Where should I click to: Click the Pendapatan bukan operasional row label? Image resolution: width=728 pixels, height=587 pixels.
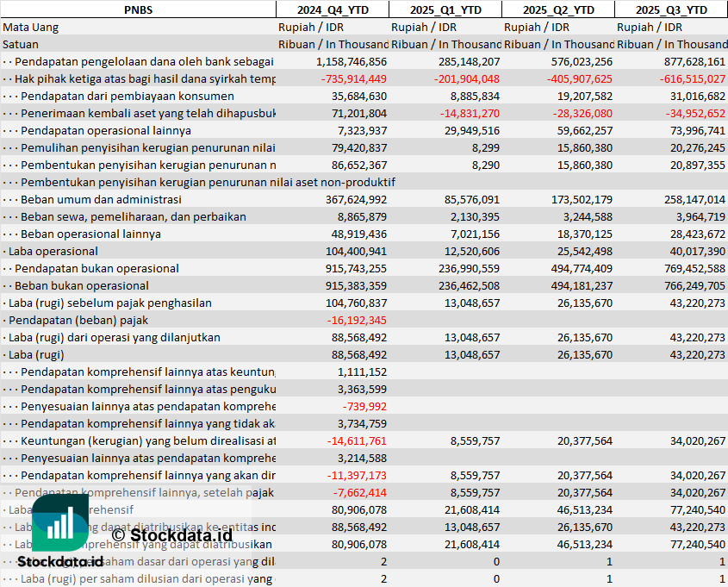pos(96,268)
